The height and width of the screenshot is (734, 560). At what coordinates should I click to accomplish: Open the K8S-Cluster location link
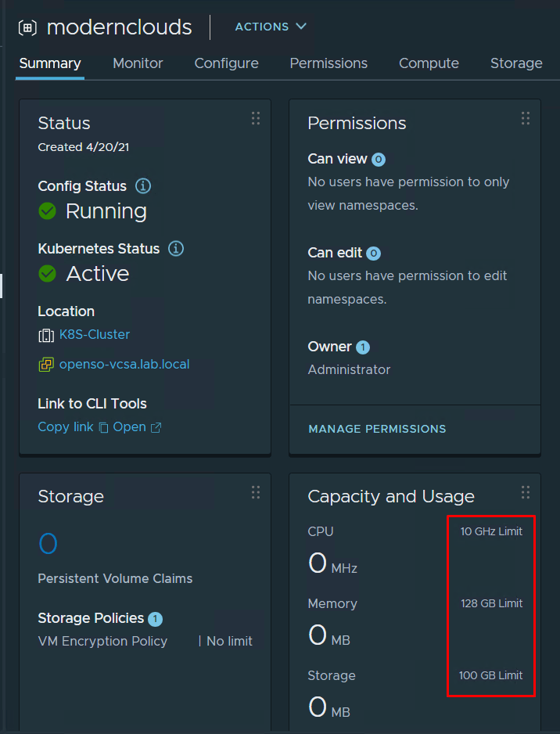tap(95, 334)
